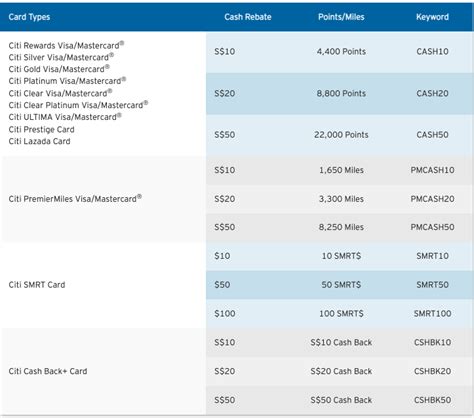
Task: Select the '8,250 Miles' cell
Action: click(x=341, y=227)
